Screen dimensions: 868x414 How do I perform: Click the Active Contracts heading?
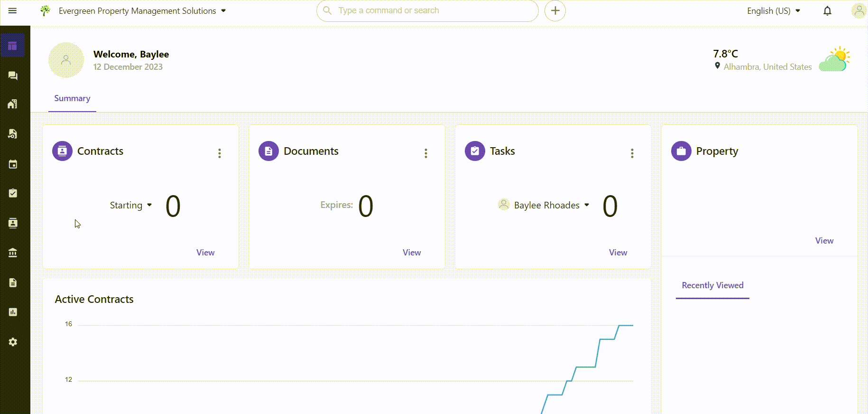pyautogui.click(x=94, y=299)
